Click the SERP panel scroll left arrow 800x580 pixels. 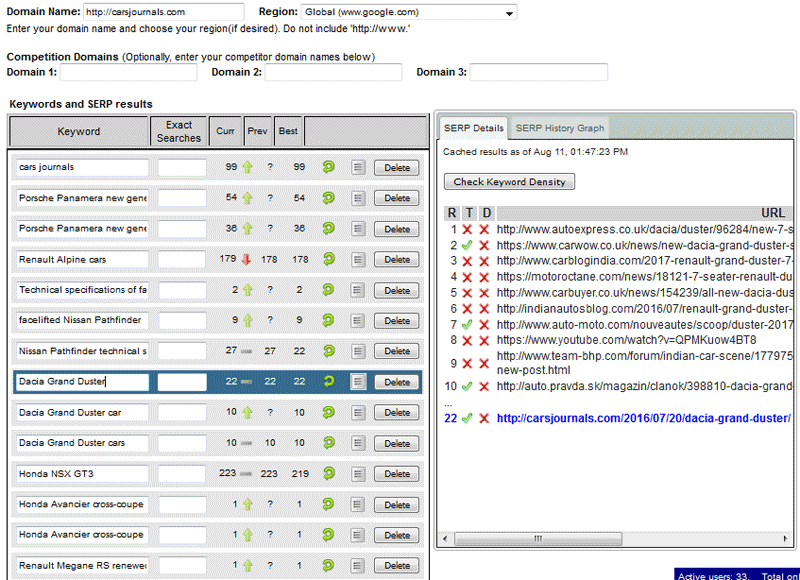click(445, 538)
